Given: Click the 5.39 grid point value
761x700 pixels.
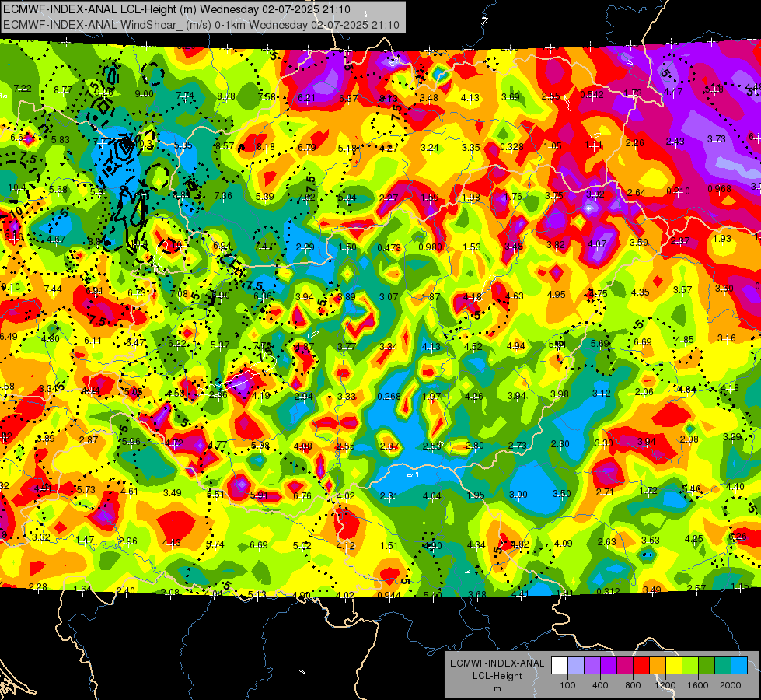Looking at the screenshot, I should pyautogui.click(x=265, y=196).
